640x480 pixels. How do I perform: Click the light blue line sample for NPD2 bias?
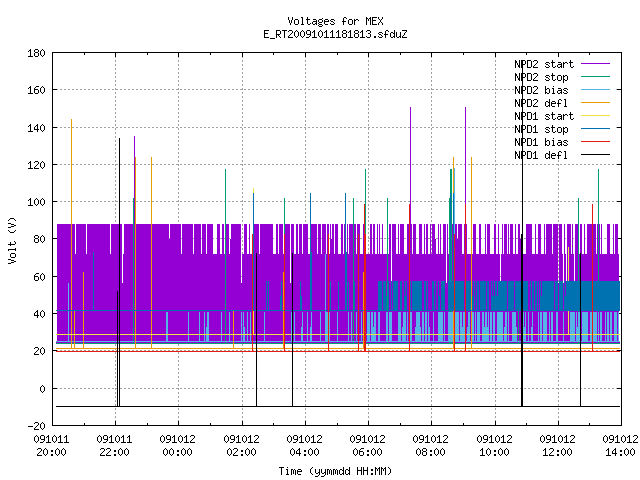pos(595,90)
